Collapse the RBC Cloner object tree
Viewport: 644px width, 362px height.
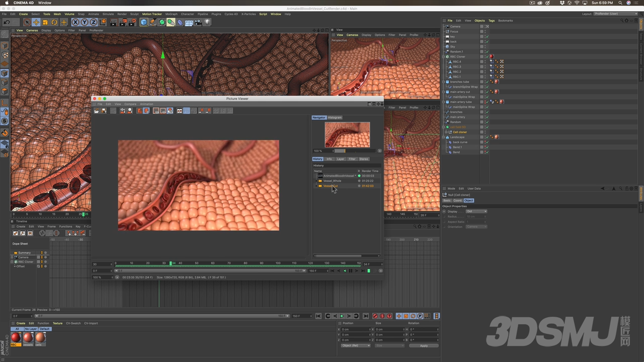tap(444, 56)
